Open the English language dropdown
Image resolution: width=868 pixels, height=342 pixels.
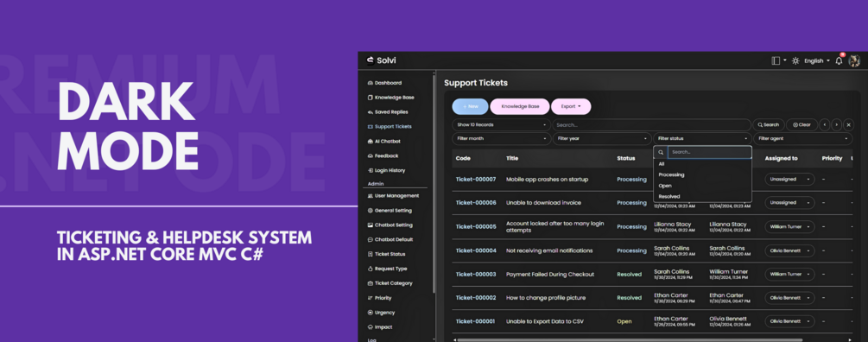click(816, 60)
